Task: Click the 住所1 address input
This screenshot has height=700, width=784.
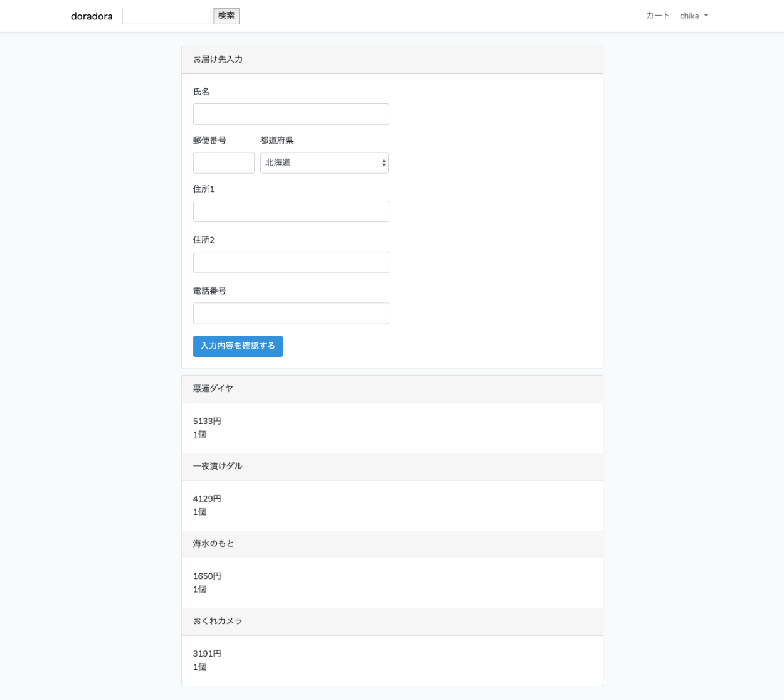Action: tap(291, 211)
